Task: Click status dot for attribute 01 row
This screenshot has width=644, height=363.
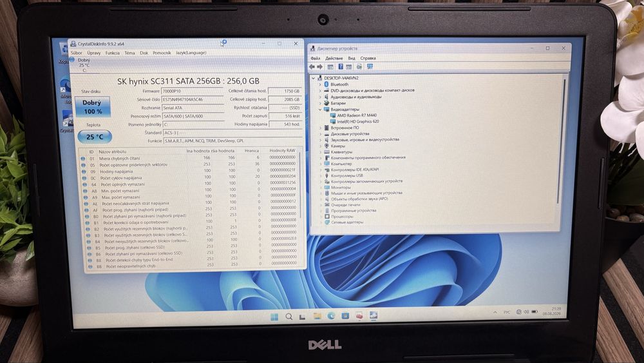Action: coord(83,158)
